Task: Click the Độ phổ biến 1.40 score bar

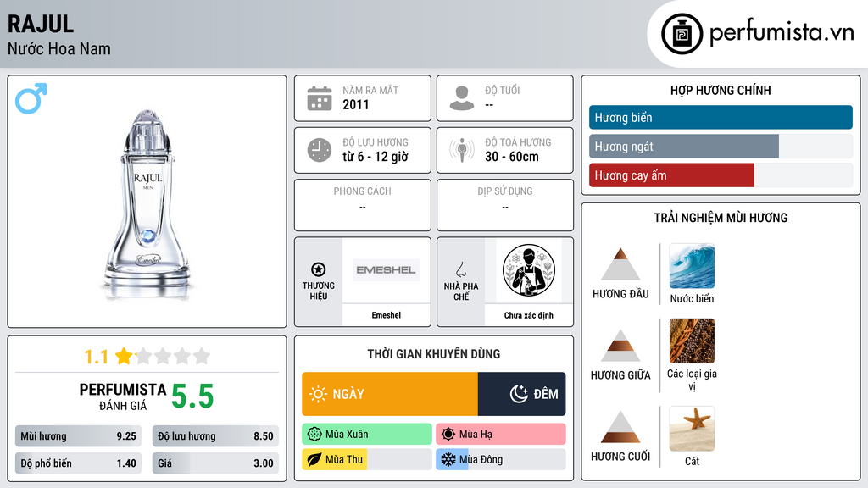Action: [x=78, y=463]
